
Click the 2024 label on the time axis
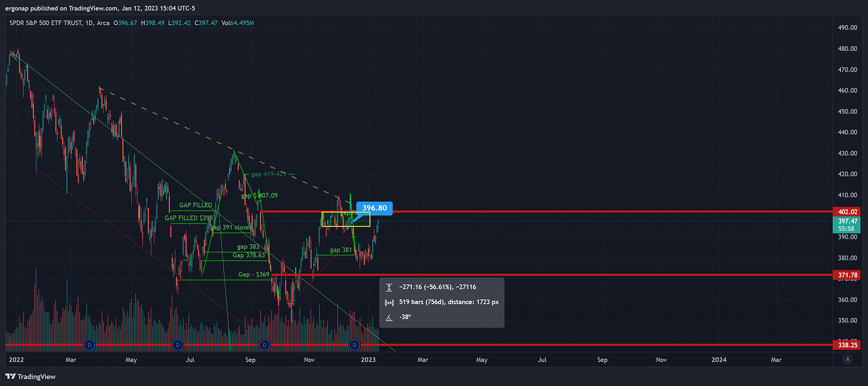point(719,360)
